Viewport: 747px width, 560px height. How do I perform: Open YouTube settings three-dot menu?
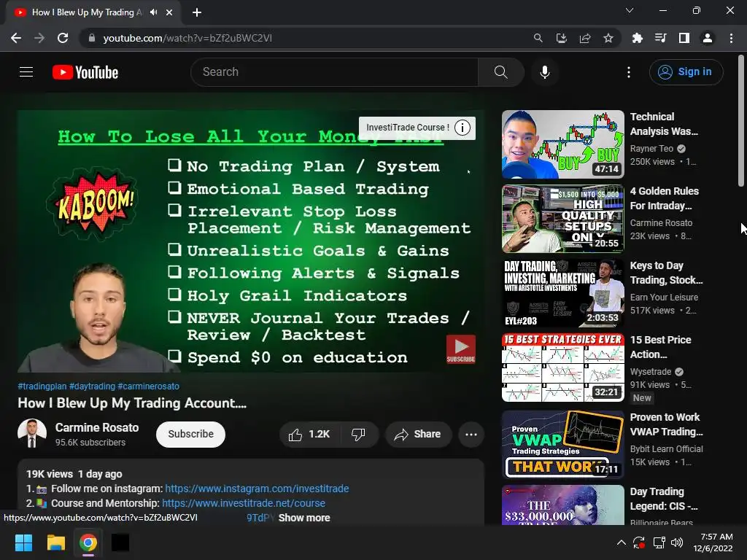629,72
